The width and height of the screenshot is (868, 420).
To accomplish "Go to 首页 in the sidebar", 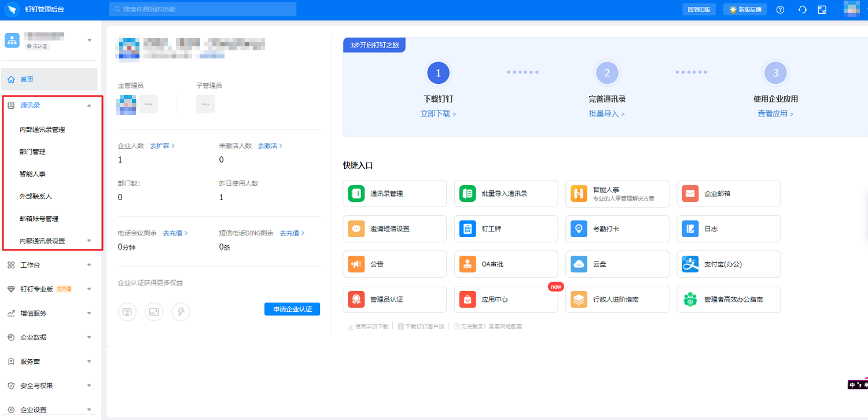I will click(x=49, y=79).
